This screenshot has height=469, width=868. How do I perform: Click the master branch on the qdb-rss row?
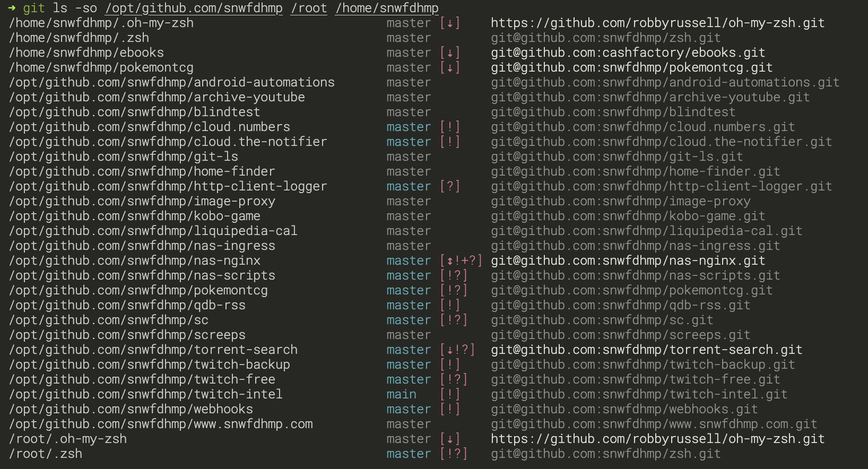coord(409,306)
